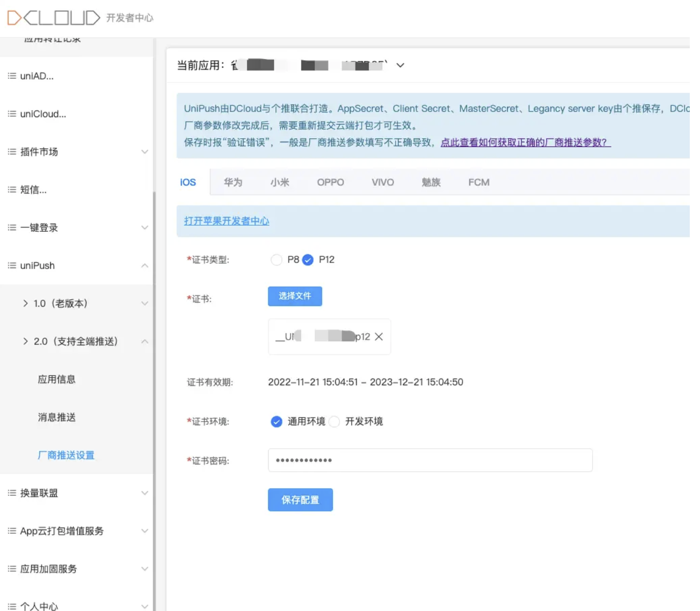The width and height of the screenshot is (700, 611).
Task: Open 短信... sidebar item
Action: (x=33, y=189)
